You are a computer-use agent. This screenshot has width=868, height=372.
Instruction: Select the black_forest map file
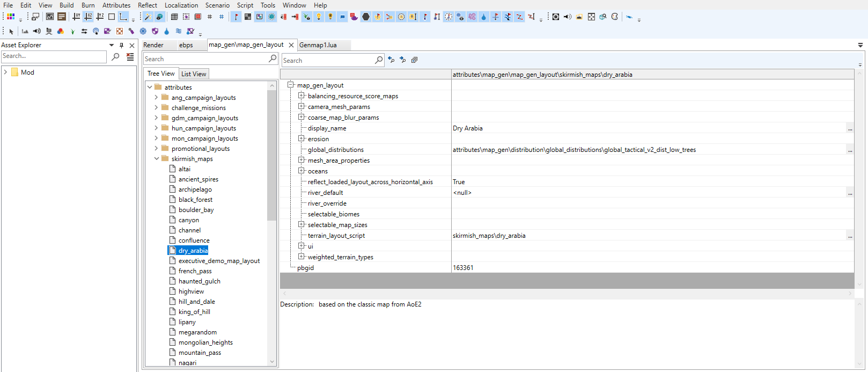point(195,199)
